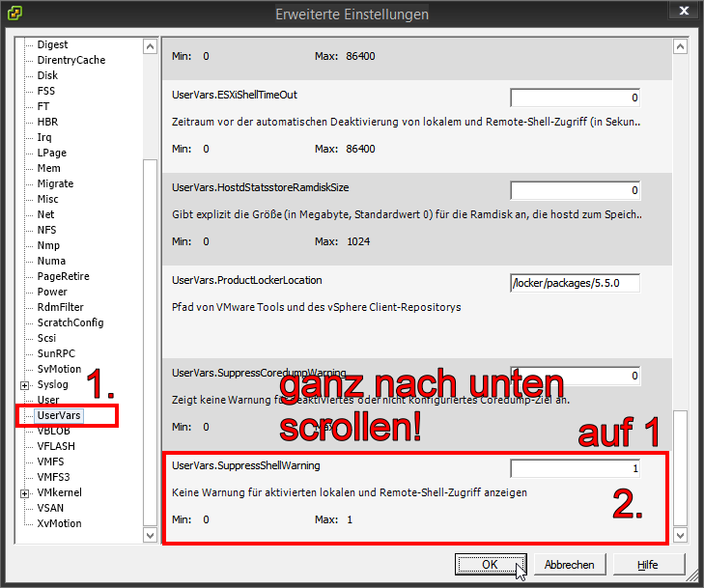Select the Digest tree item
This screenshot has width=704, height=588.
pyautogui.click(x=52, y=44)
